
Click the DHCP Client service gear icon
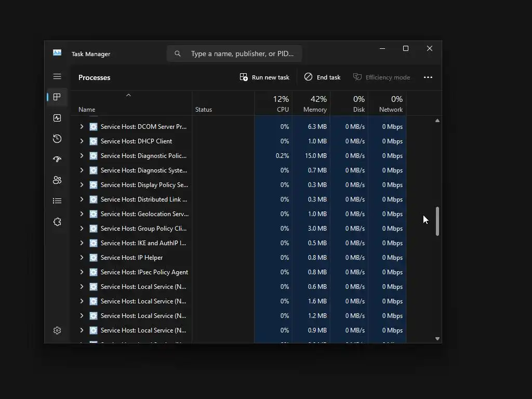tap(94, 141)
